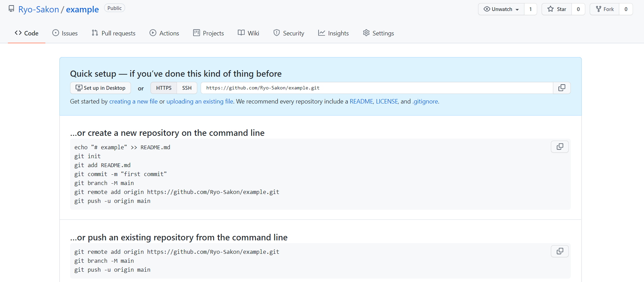Open repository Settings tab
The width and height of the screenshot is (644, 282).
click(x=378, y=33)
